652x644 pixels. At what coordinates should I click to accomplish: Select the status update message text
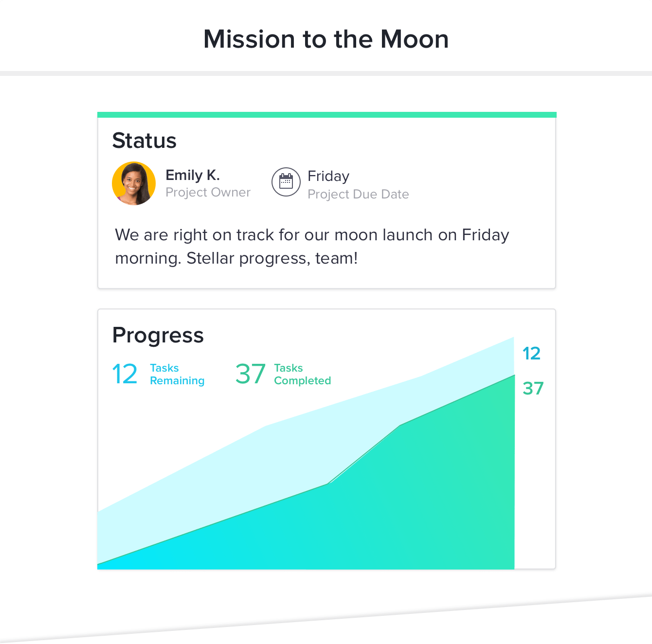[x=311, y=246]
